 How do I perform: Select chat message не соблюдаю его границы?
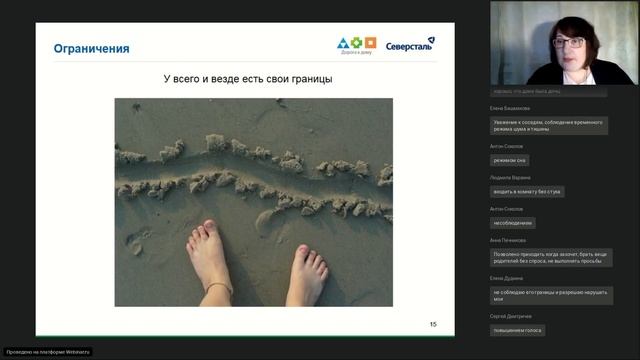point(551,296)
